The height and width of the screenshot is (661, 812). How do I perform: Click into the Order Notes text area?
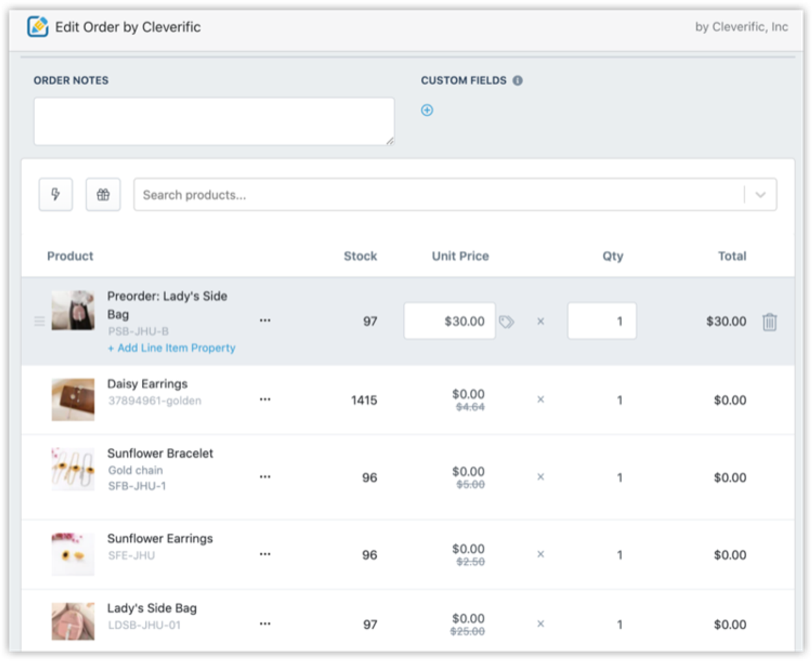[214, 121]
